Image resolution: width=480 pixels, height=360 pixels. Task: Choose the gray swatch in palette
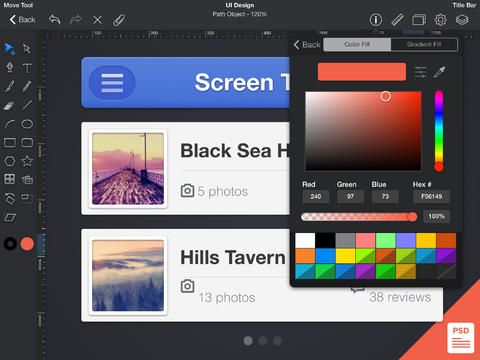click(x=345, y=240)
